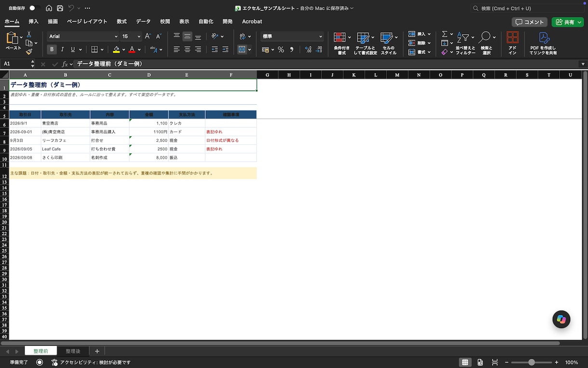This screenshot has width=588, height=368.
Task: Toggle Center horizontal text alignment
Action: pos(187,49)
